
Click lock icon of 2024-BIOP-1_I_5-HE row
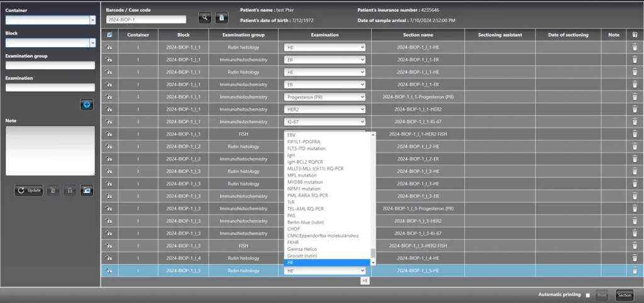(x=109, y=270)
